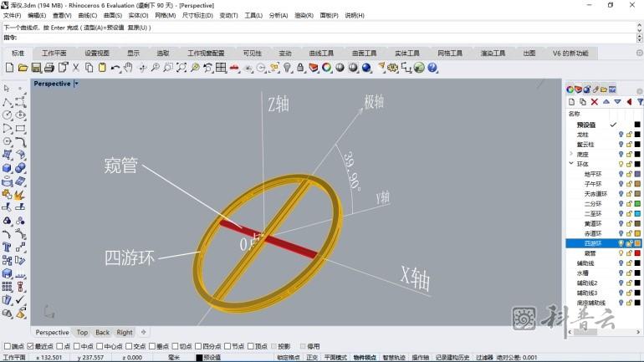Toggle 锁定格点 grid snap in status bar
Viewport: 644px width, 362px height.
click(289, 358)
